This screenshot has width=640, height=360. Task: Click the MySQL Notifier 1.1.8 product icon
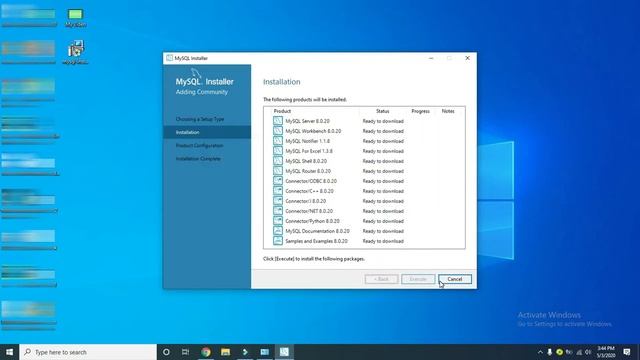tap(278, 141)
